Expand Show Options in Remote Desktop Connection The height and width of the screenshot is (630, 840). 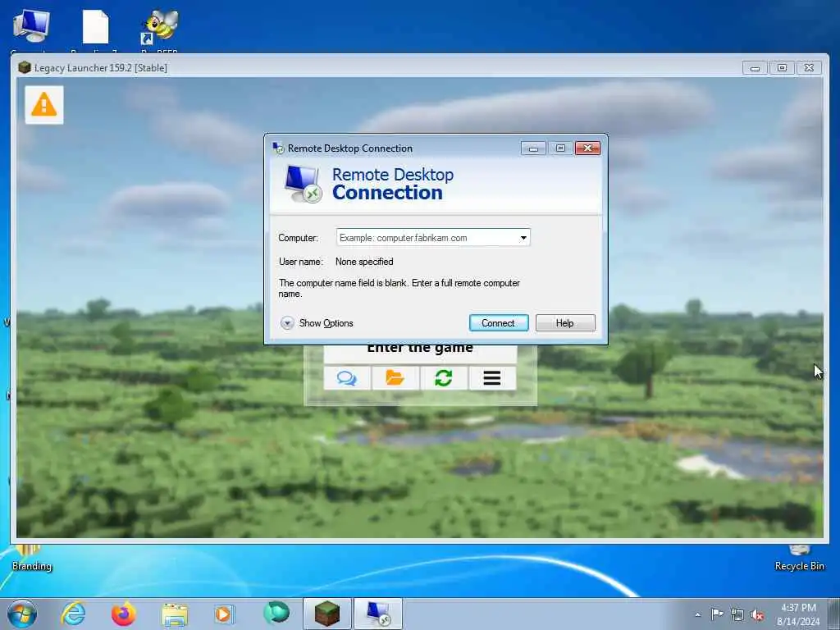[x=317, y=323]
